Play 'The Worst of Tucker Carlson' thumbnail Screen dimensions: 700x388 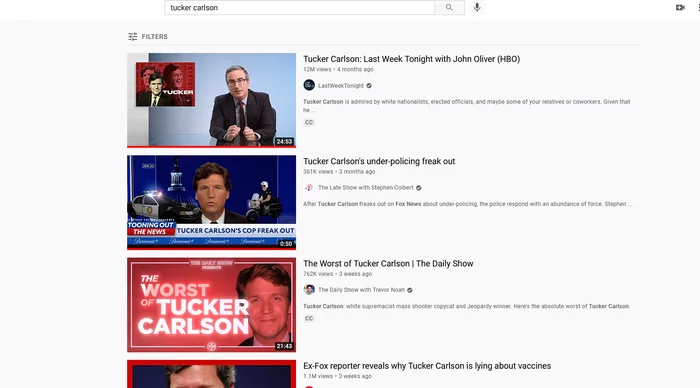[x=211, y=305]
